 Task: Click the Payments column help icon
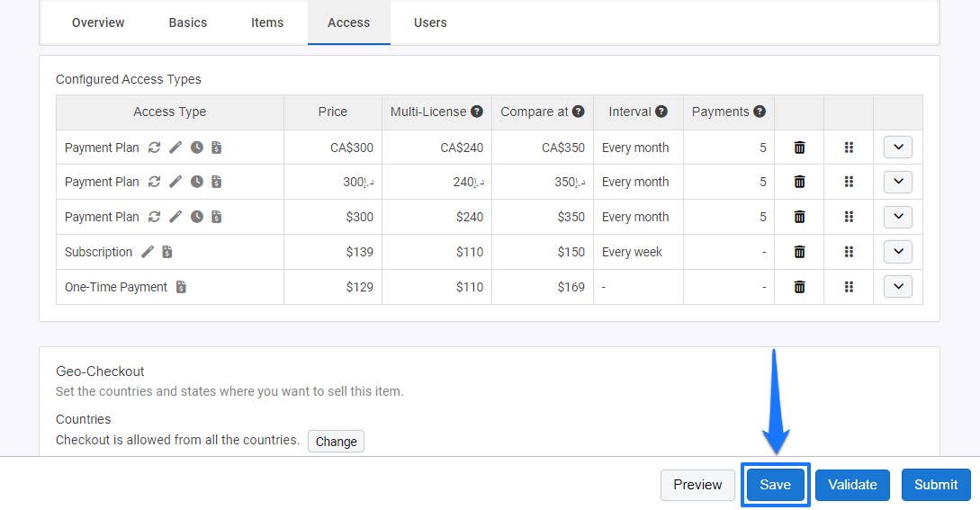(x=760, y=112)
